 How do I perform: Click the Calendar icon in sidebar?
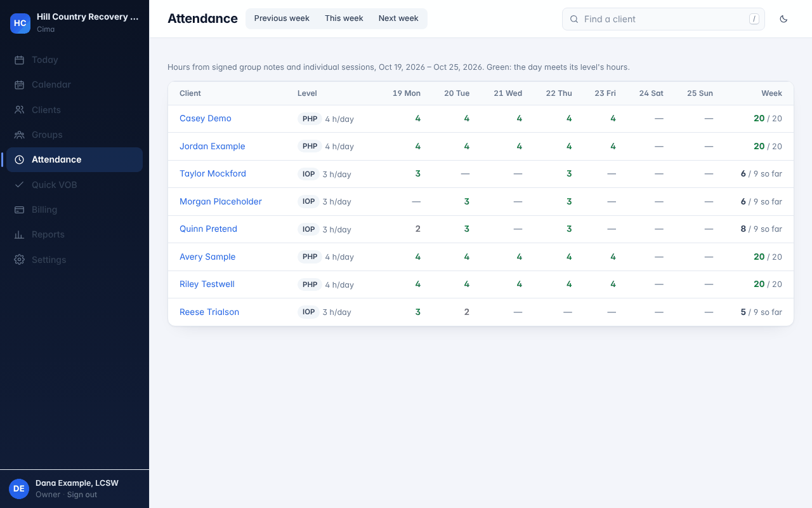pyautogui.click(x=19, y=84)
